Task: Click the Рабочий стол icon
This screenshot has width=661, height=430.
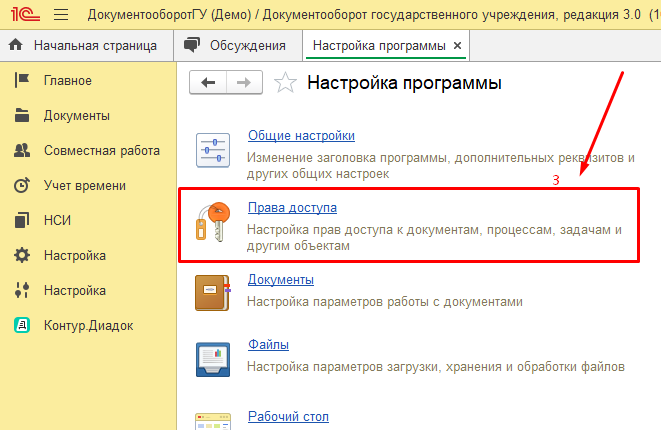Action: coord(213,422)
